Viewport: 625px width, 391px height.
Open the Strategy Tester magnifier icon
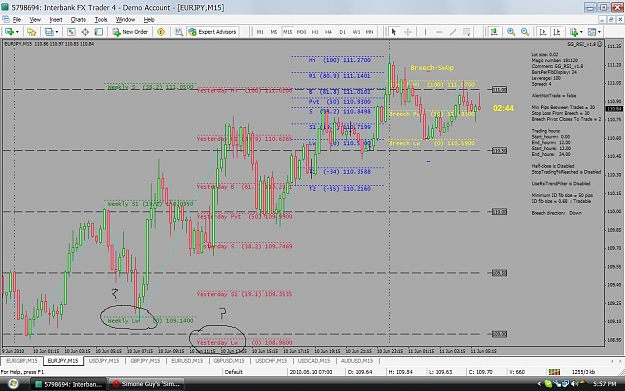pos(179,32)
